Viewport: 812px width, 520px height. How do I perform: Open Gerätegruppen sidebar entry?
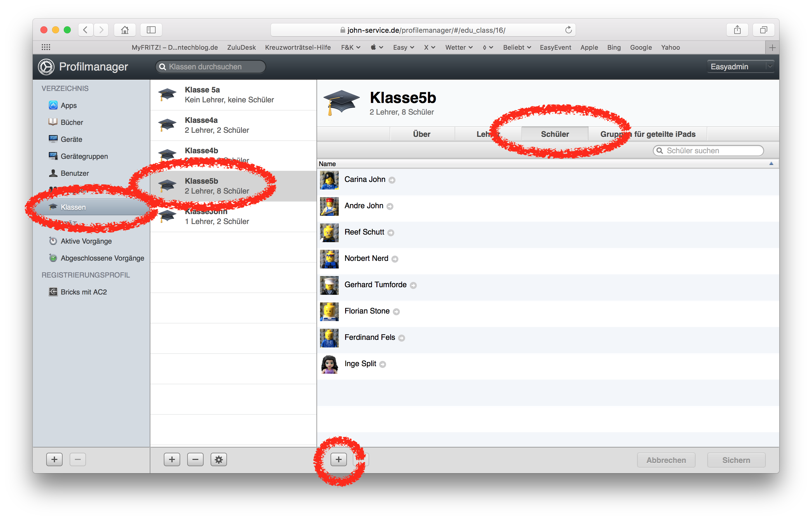84,156
